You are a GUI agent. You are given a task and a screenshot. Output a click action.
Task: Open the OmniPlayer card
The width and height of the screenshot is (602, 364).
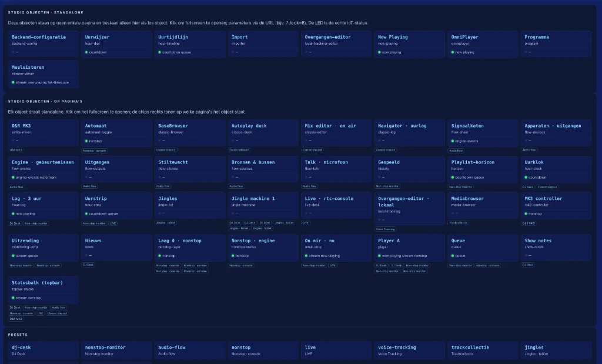coord(483,44)
